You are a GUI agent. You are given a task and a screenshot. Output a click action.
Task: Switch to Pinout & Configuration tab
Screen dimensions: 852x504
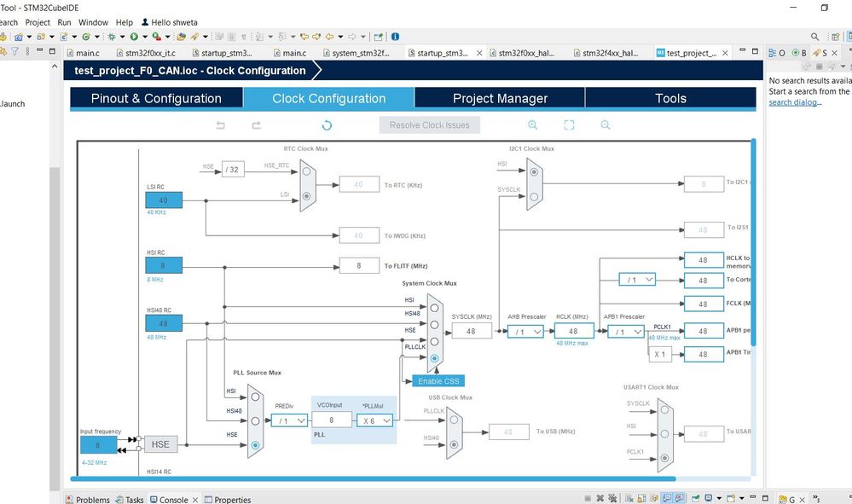pyautogui.click(x=156, y=98)
